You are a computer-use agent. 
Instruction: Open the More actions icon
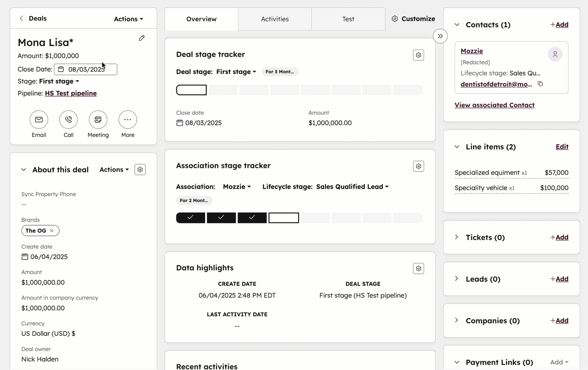[x=128, y=119]
